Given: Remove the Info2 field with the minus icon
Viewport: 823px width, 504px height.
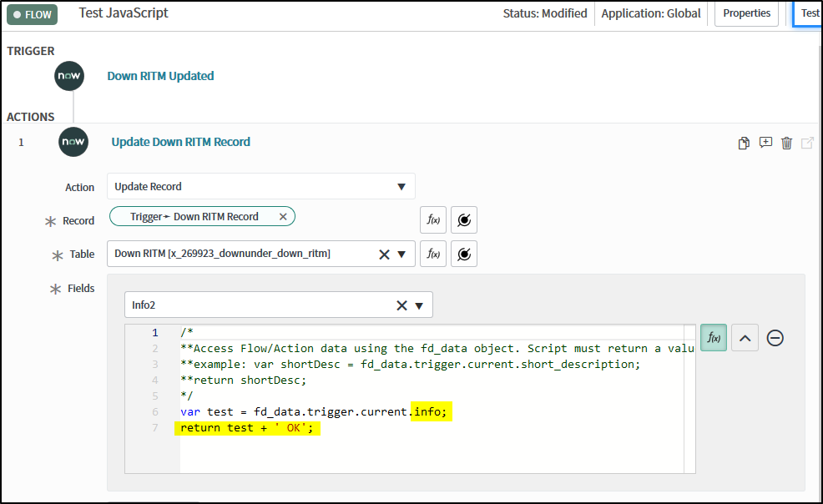Looking at the screenshot, I should [x=775, y=338].
